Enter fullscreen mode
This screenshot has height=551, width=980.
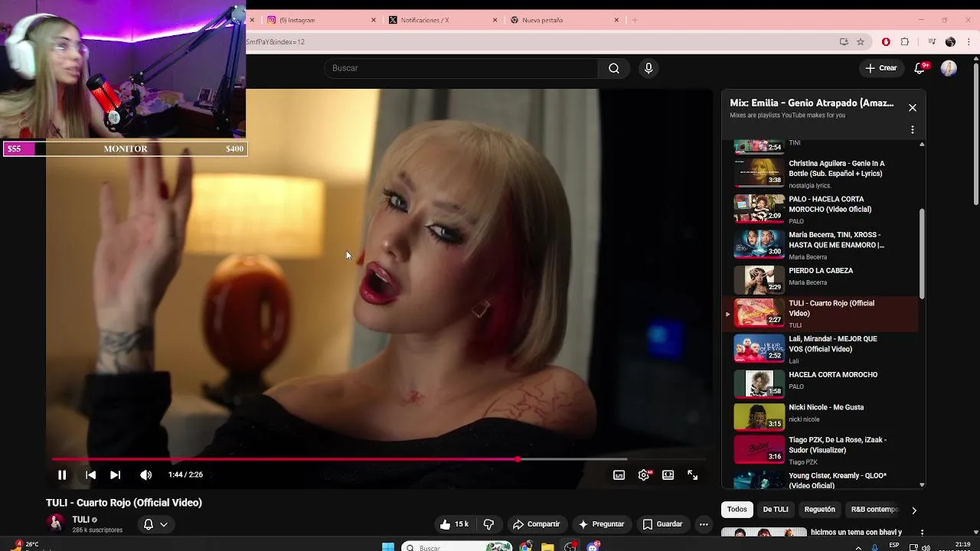click(692, 474)
